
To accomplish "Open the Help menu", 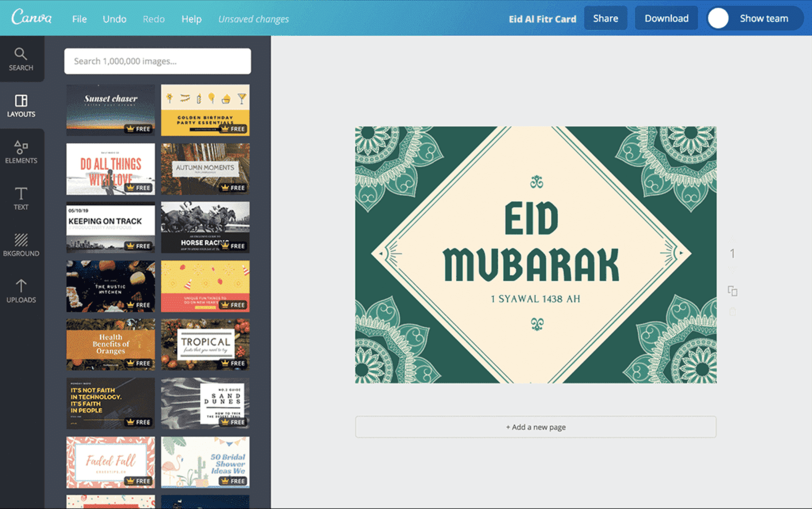I will pos(191,19).
